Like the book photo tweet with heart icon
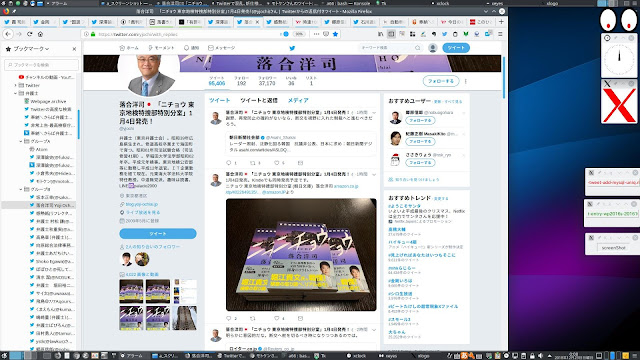This screenshot has width=640, height=360. point(277,318)
